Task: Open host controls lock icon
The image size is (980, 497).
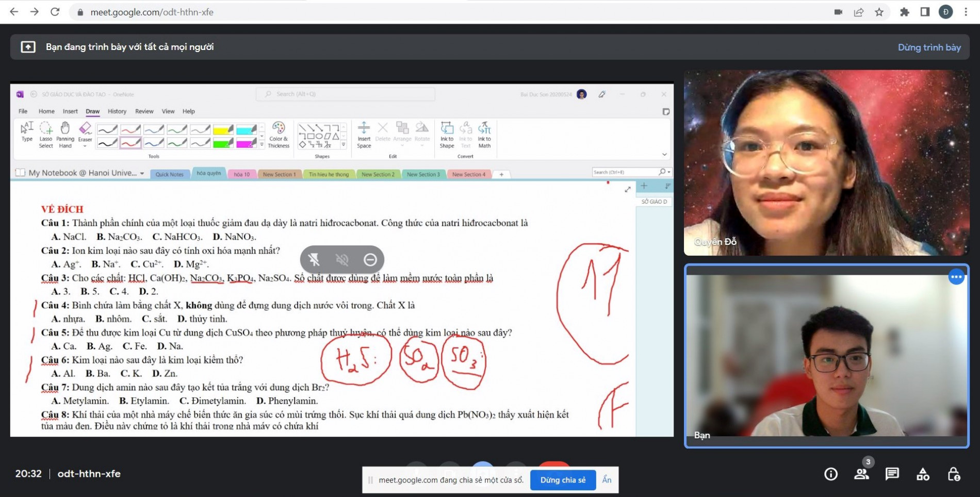Action: pyautogui.click(x=954, y=474)
